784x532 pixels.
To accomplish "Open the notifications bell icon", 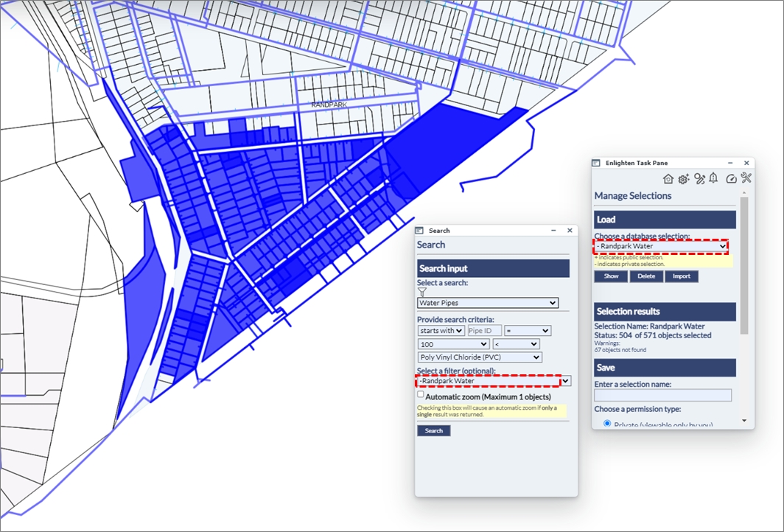I will 713,178.
